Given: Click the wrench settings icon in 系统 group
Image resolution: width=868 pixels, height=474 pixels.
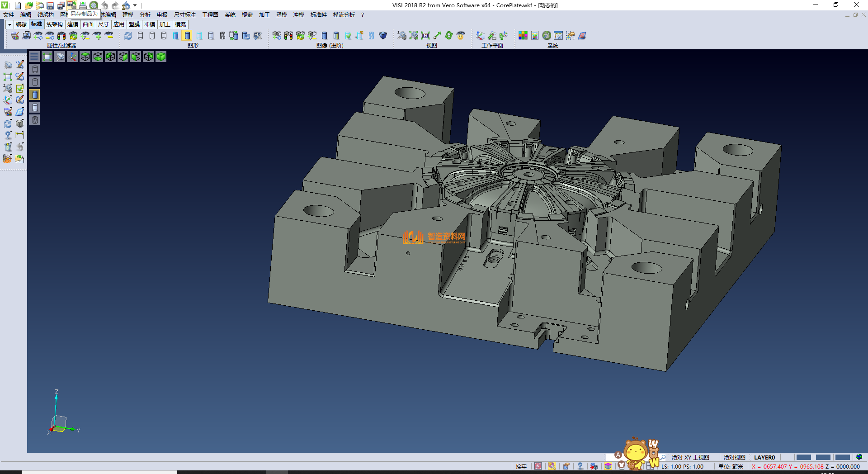Looking at the screenshot, I should click(547, 35).
